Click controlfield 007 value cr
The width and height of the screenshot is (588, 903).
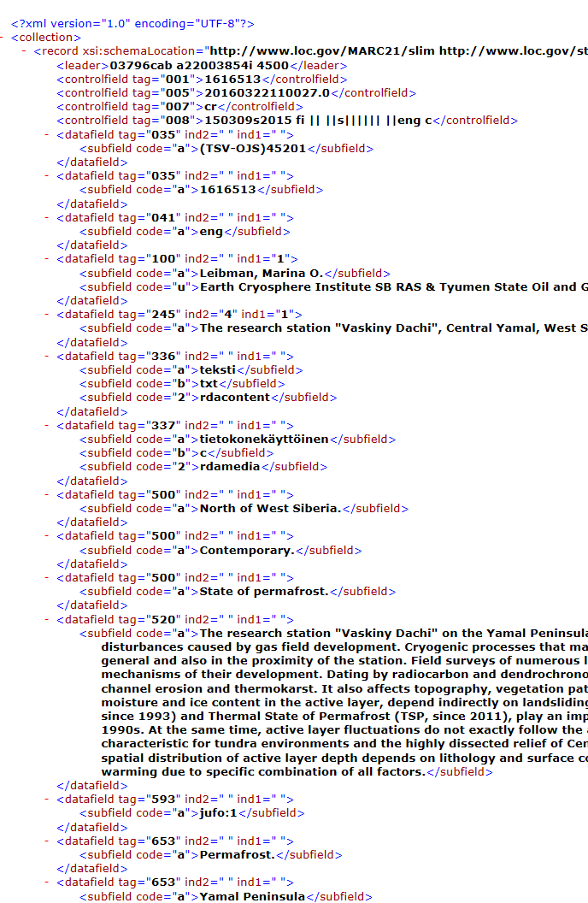(x=210, y=107)
